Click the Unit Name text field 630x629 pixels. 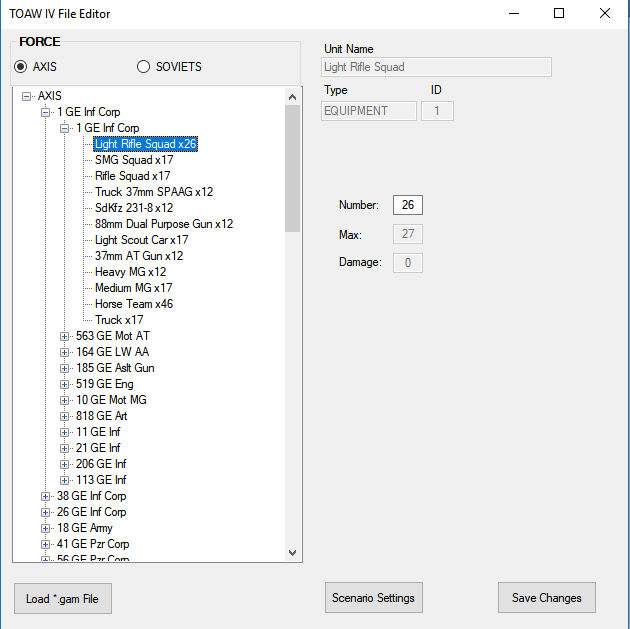point(436,67)
